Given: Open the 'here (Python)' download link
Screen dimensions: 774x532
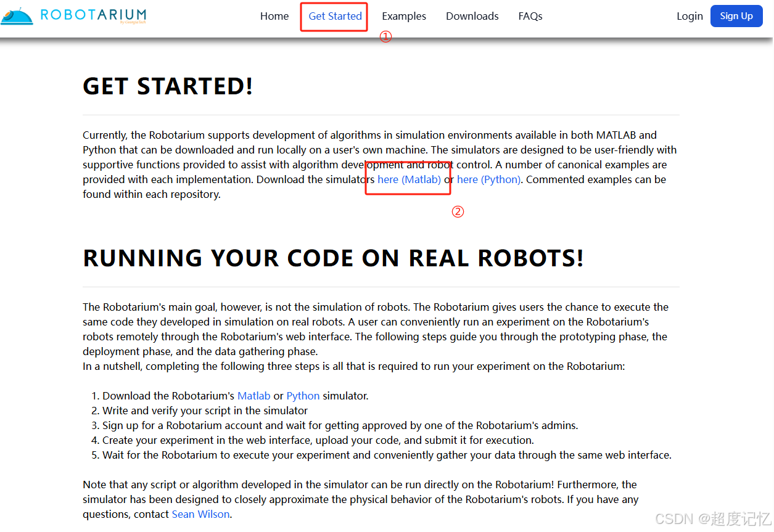Looking at the screenshot, I should (x=489, y=179).
